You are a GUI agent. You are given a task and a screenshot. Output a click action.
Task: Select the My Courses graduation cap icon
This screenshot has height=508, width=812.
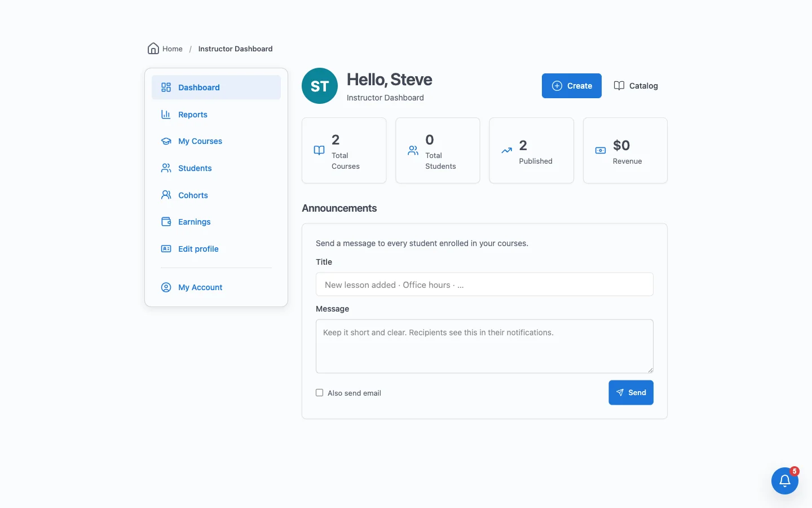166,141
